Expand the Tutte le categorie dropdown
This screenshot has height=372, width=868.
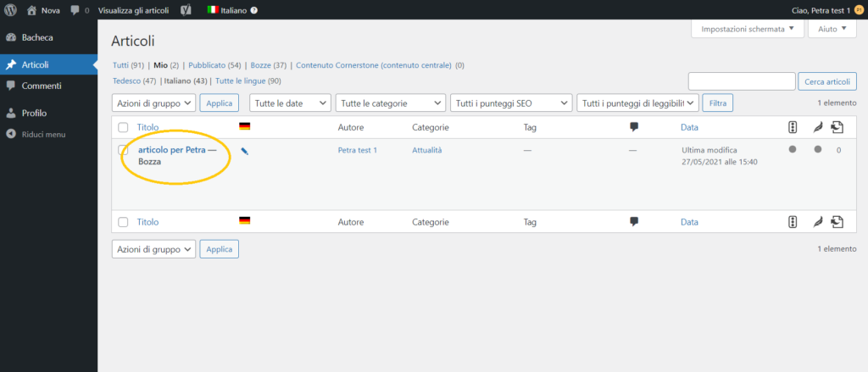(390, 103)
